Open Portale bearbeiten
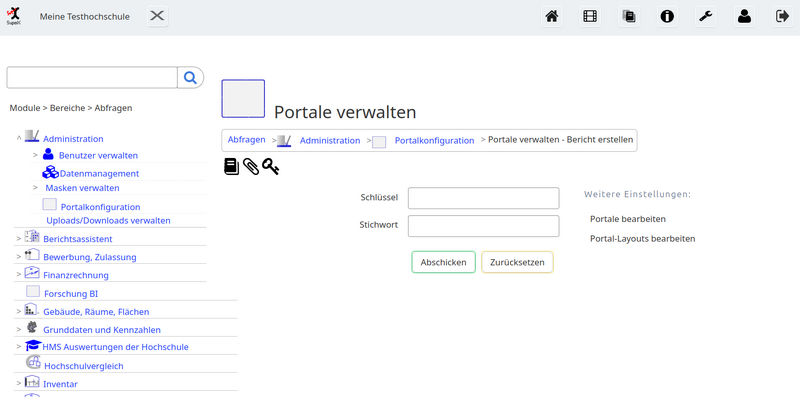 coord(628,219)
